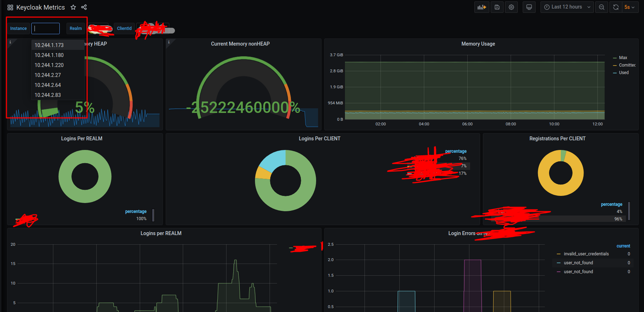Viewport: 644px width, 312px height.
Task: Select instance 10.244.1.220
Action: (58, 65)
